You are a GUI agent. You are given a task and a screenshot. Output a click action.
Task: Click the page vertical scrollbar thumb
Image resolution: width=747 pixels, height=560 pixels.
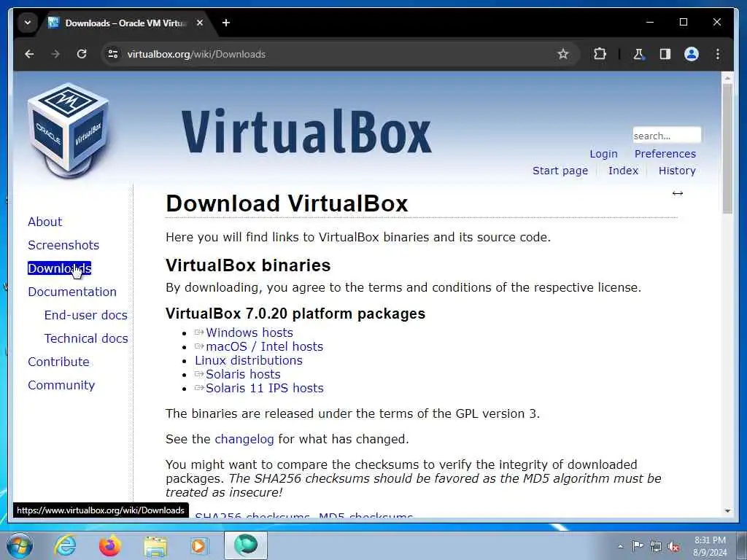click(727, 149)
